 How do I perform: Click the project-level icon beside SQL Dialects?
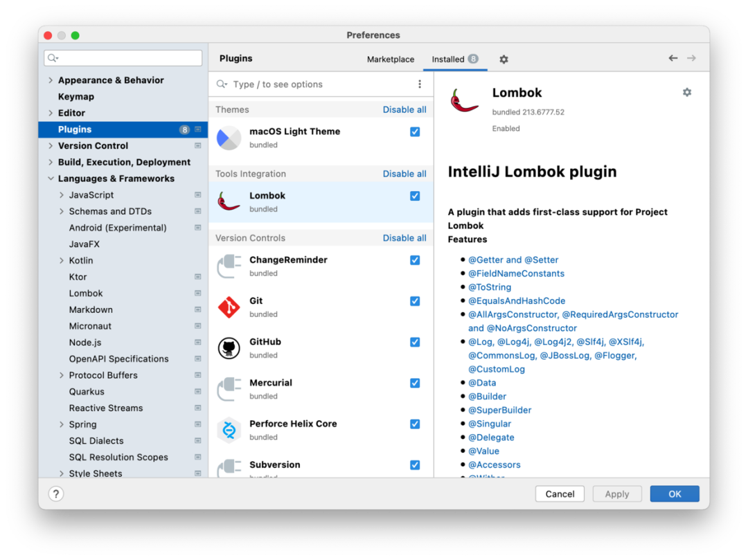[198, 441]
